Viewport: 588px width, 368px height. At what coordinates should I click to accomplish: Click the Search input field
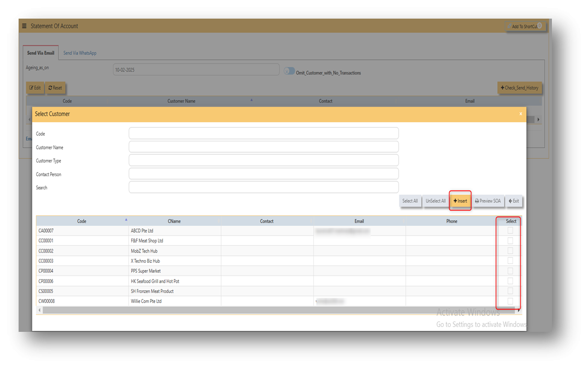pyautogui.click(x=264, y=187)
